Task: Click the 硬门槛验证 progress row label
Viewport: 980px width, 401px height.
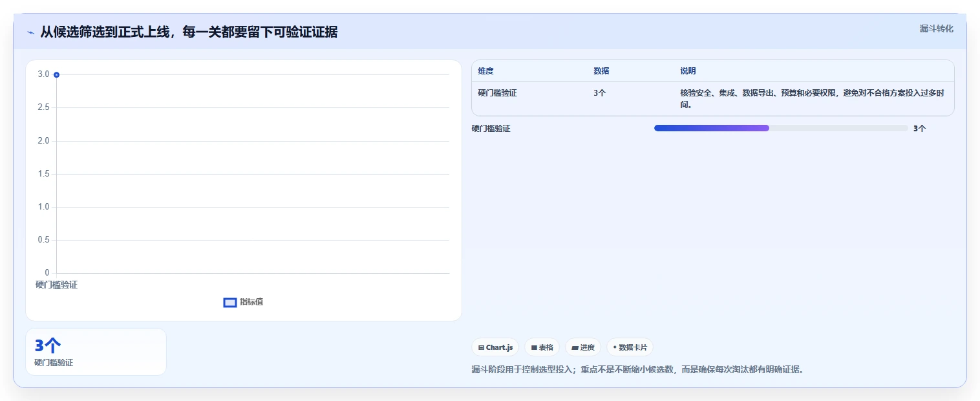Action: click(491, 129)
